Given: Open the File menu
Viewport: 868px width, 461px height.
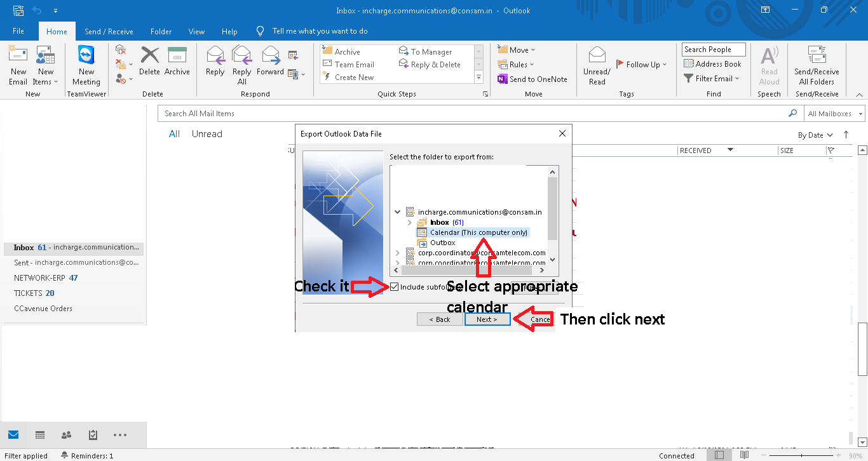Looking at the screenshot, I should 18,31.
